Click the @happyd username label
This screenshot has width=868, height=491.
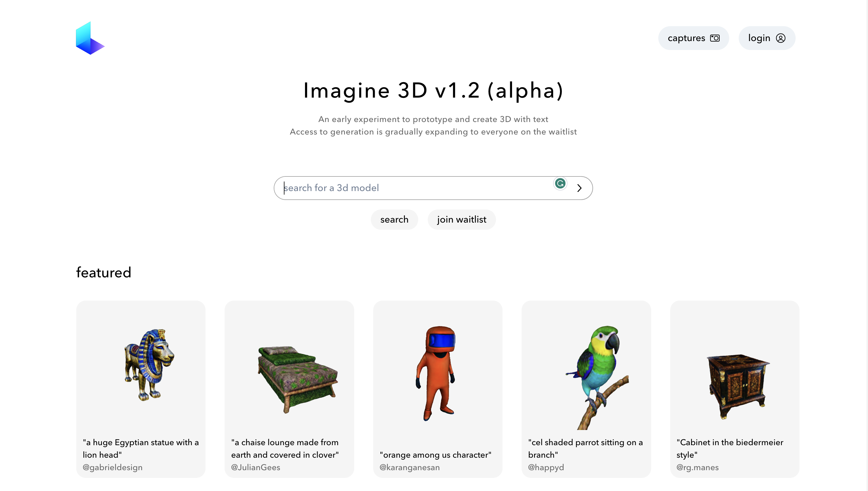(545, 467)
